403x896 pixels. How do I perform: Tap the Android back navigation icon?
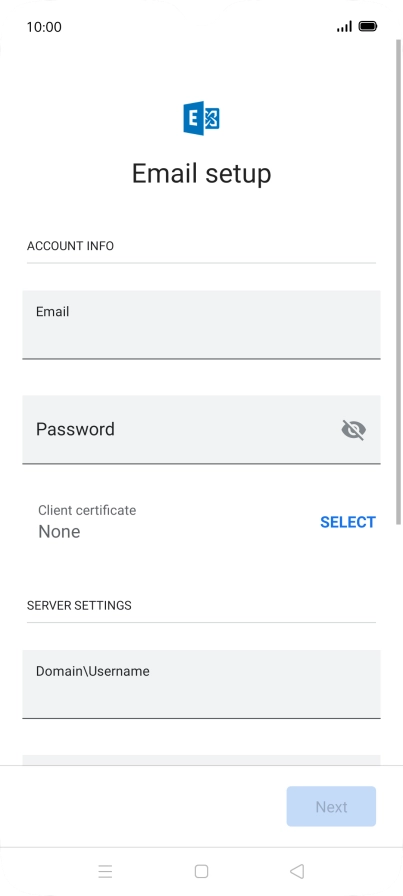click(x=297, y=871)
